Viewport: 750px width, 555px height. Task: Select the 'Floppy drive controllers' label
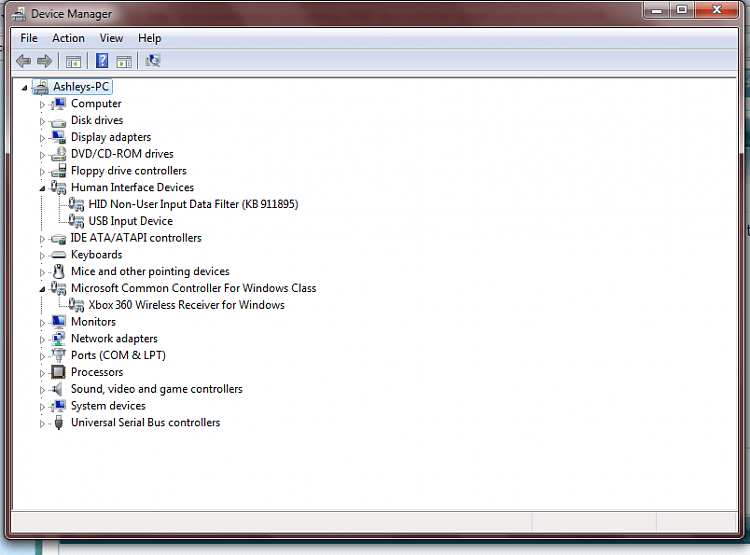(129, 171)
